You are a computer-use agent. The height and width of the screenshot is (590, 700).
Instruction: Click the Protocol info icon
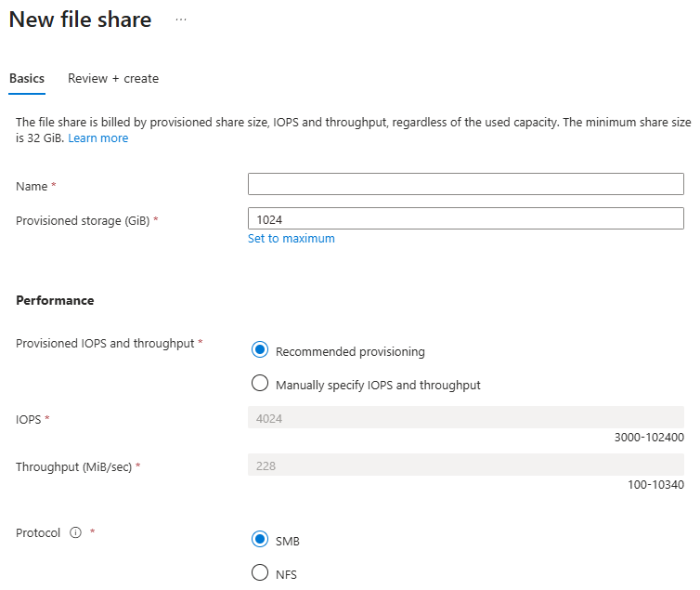click(76, 533)
